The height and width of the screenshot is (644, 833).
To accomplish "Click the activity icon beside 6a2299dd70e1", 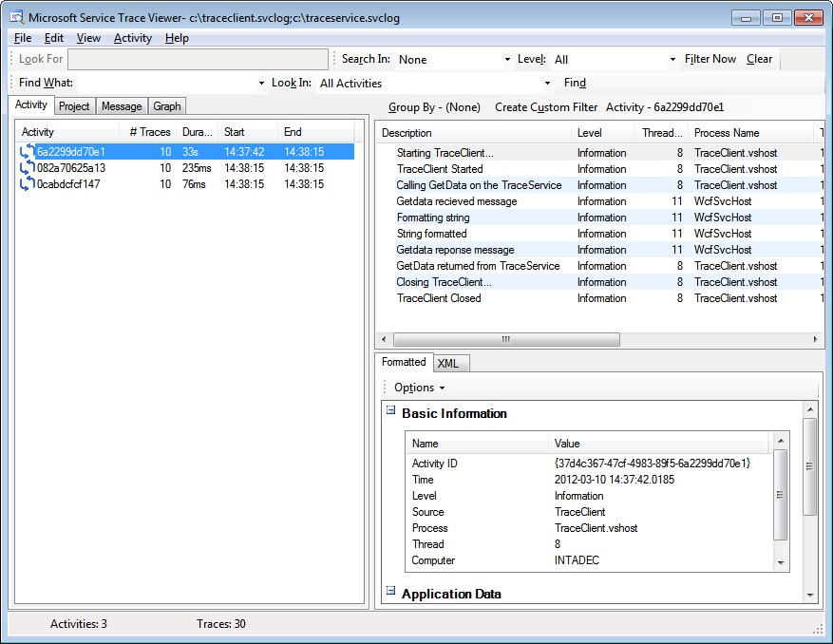I will tap(28, 152).
